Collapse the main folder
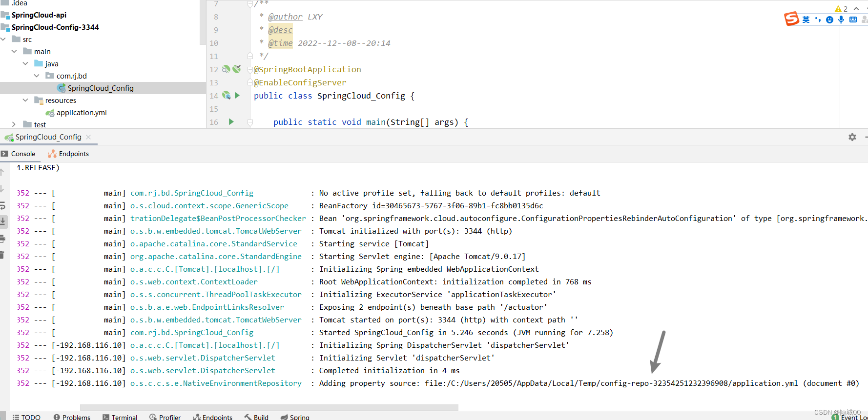The width and height of the screenshot is (868, 420). (x=14, y=51)
